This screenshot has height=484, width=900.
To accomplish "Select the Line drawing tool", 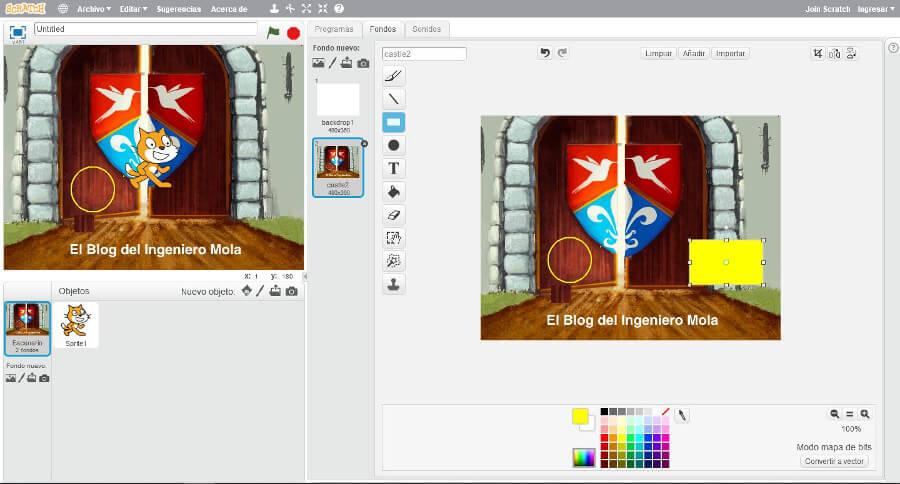I will pyautogui.click(x=394, y=99).
